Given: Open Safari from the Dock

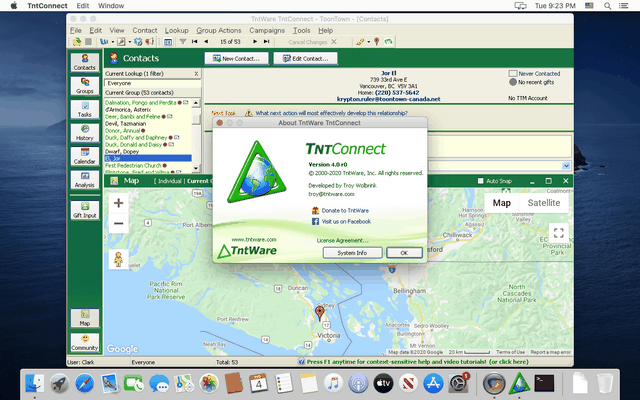Looking at the screenshot, I should click(84, 384).
